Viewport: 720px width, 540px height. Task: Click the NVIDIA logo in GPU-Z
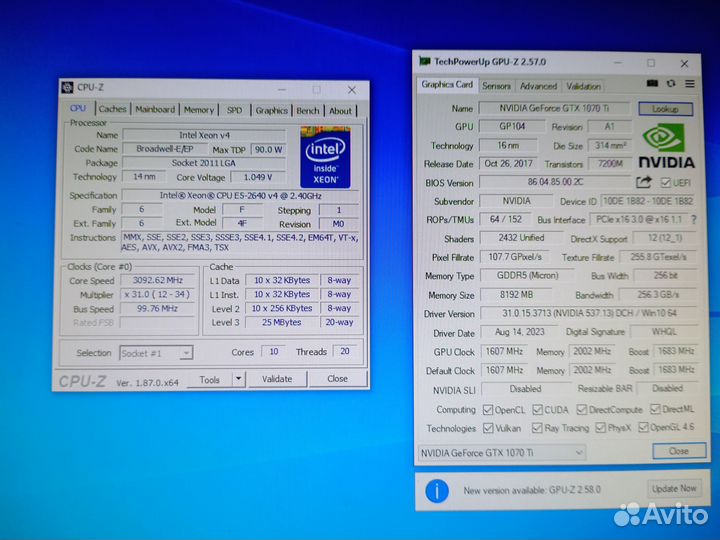[x=666, y=146]
